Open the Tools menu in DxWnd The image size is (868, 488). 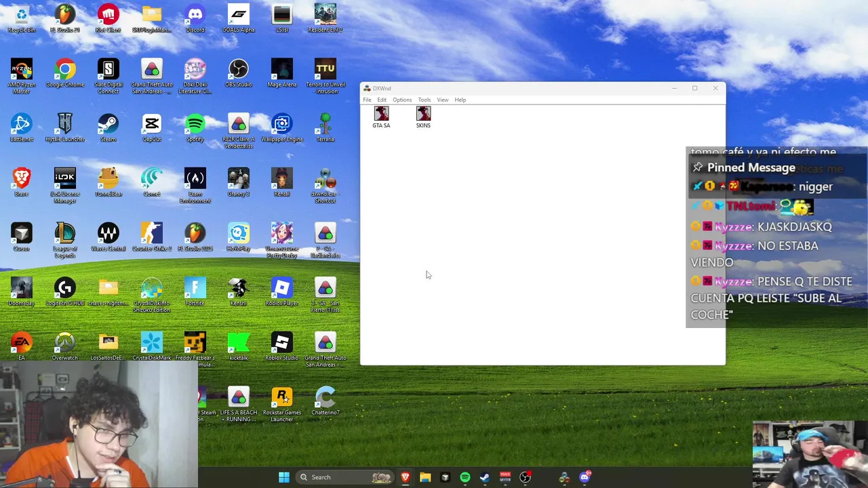click(x=425, y=100)
